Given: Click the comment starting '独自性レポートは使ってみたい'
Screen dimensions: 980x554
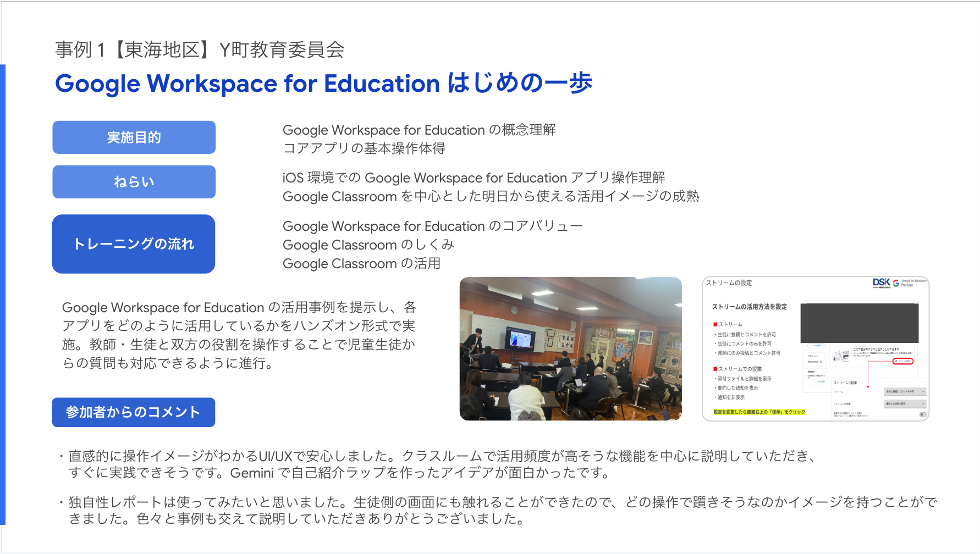Looking at the screenshot, I should (498, 510).
